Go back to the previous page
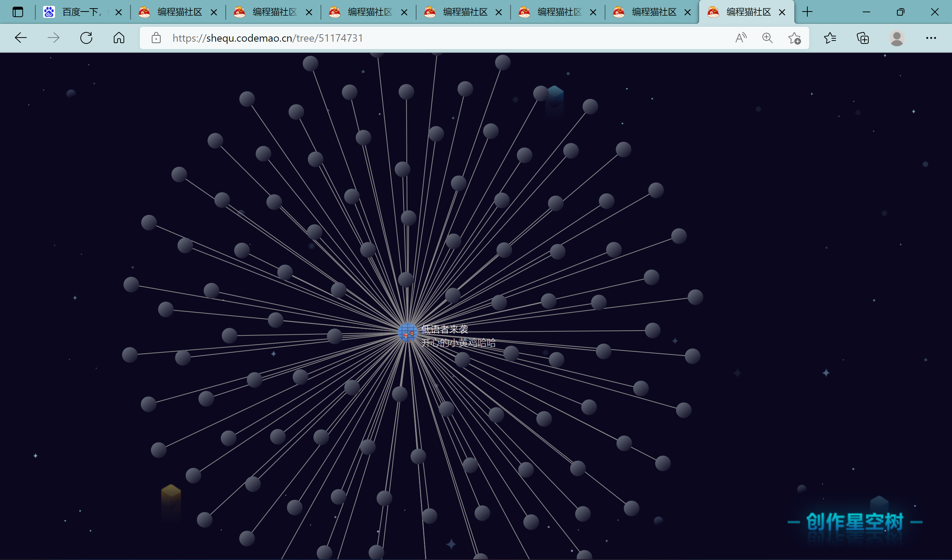The height and width of the screenshot is (560, 952). tap(21, 38)
